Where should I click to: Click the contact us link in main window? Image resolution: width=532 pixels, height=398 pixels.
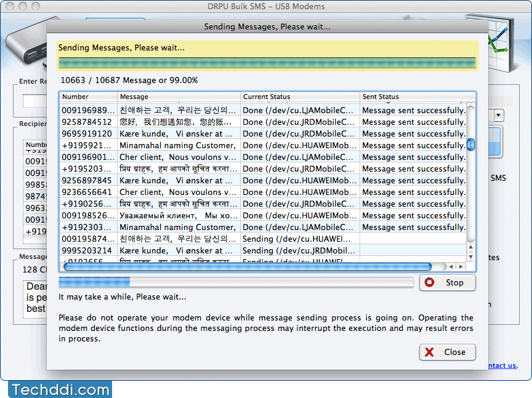pyautogui.click(x=503, y=365)
